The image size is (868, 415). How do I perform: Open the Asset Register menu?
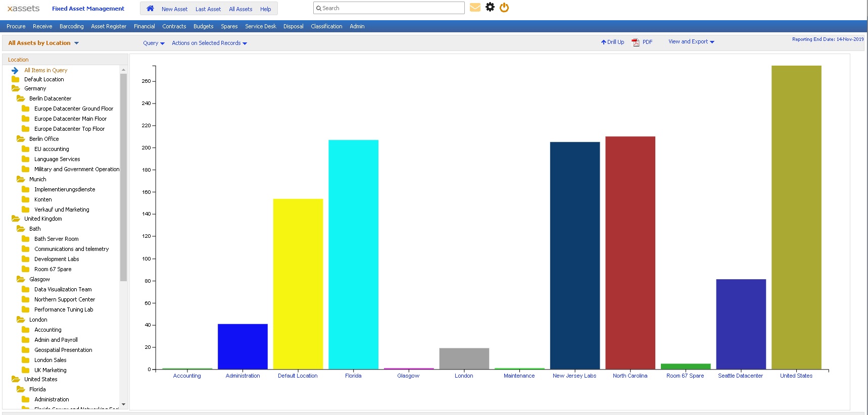[x=109, y=26]
